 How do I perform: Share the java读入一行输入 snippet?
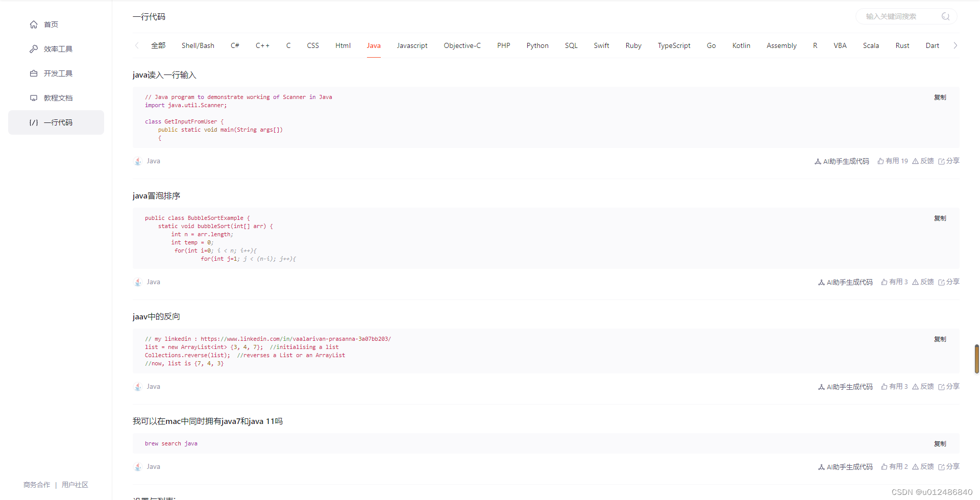[x=949, y=161]
